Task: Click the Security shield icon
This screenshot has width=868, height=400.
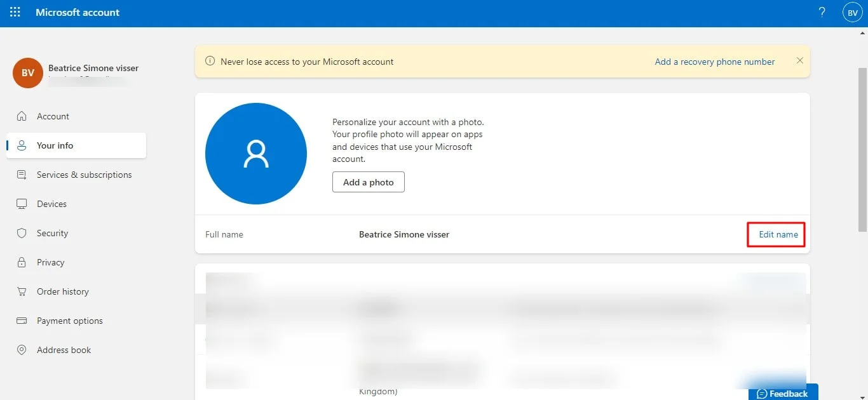Action: (22, 233)
